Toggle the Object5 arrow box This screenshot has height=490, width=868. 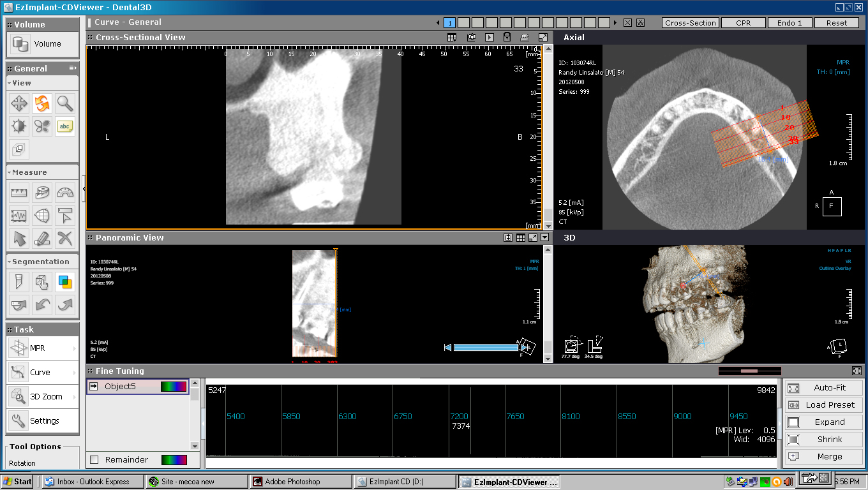click(x=94, y=386)
